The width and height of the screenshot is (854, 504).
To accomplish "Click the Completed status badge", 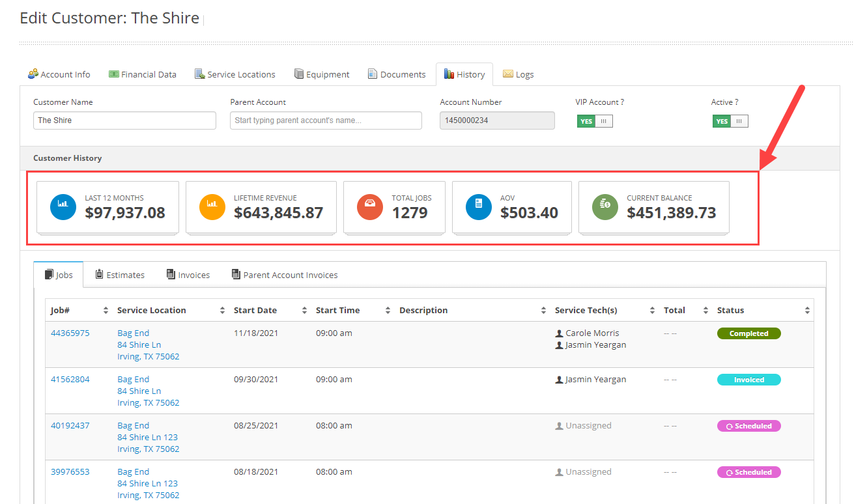I will tap(749, 333).
